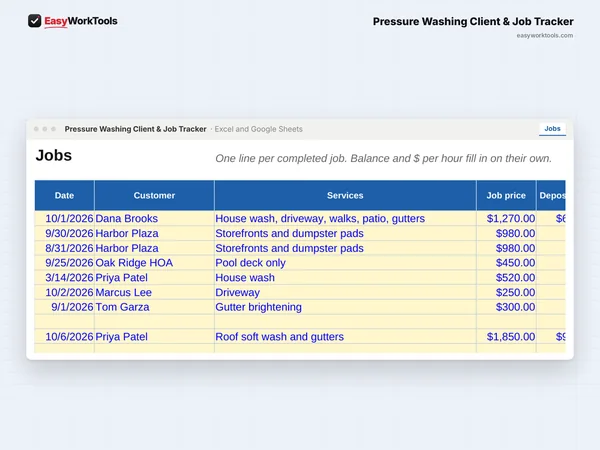
Task: Select the Tom Garza customer cell
Action: click(154, 307)
